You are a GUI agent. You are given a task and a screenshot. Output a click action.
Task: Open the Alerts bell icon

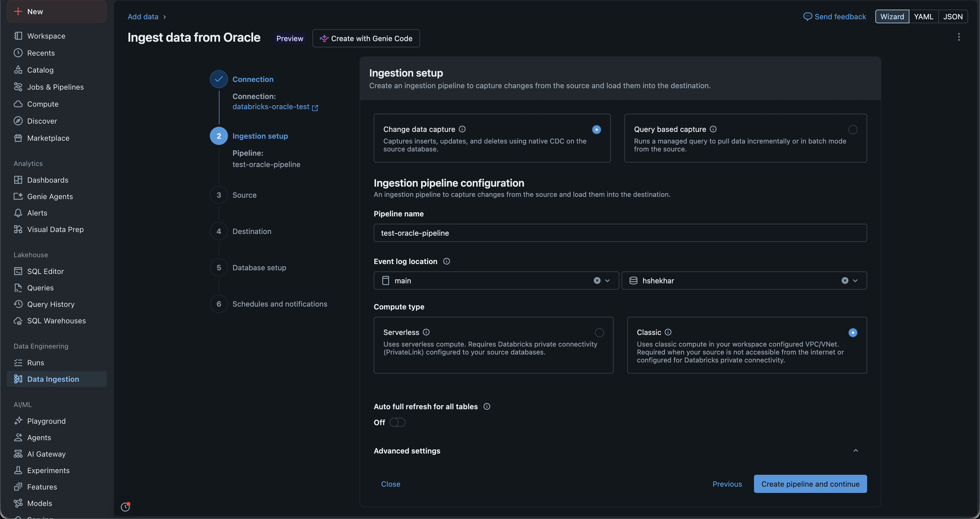18,213
